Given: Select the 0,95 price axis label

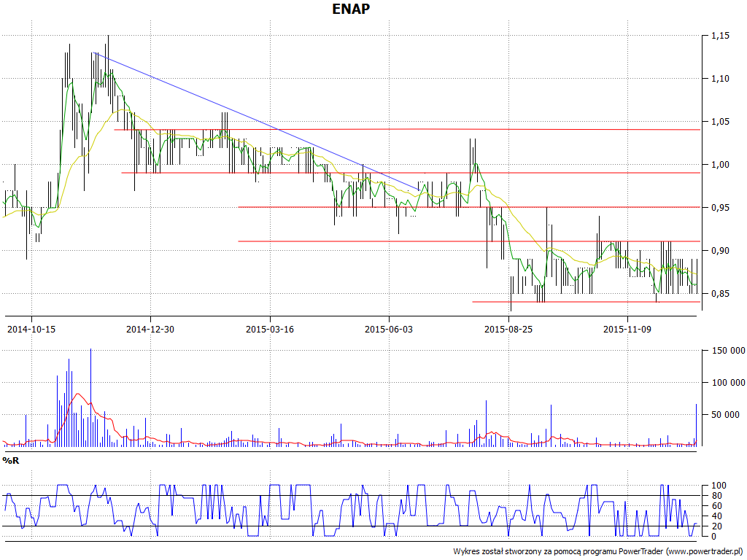Looking at the screenshot, I should tap(720, 208).
